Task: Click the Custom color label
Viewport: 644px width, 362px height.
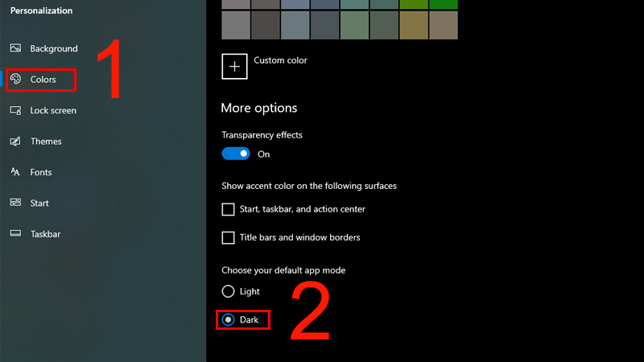Action: click(x=280, y=60)
